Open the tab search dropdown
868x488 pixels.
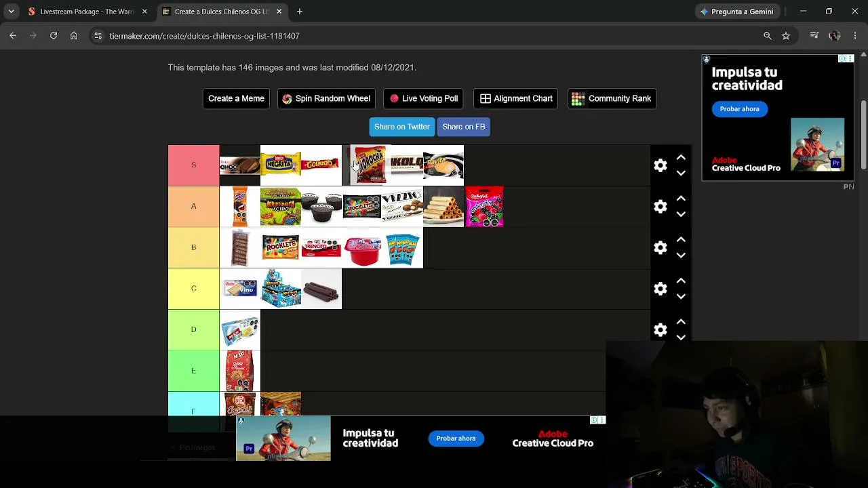tap(11, 12)
